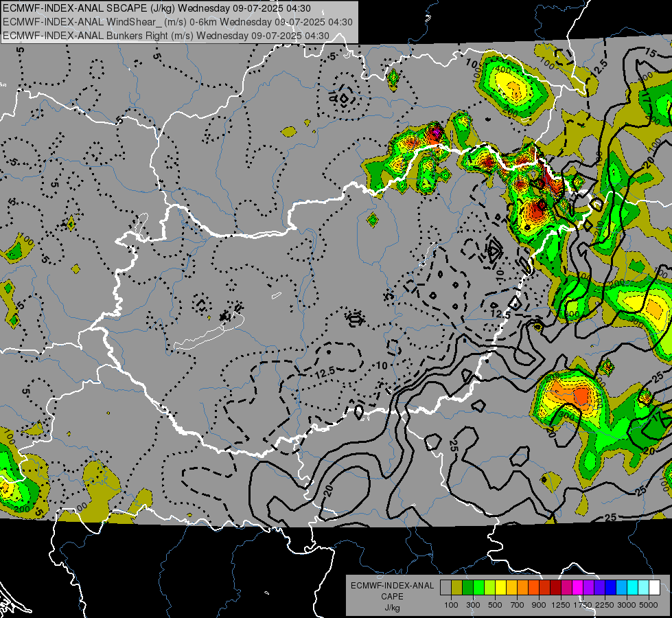Pick the cyan legend swatch
Screen dimensions: 672x618
(633, 588)
